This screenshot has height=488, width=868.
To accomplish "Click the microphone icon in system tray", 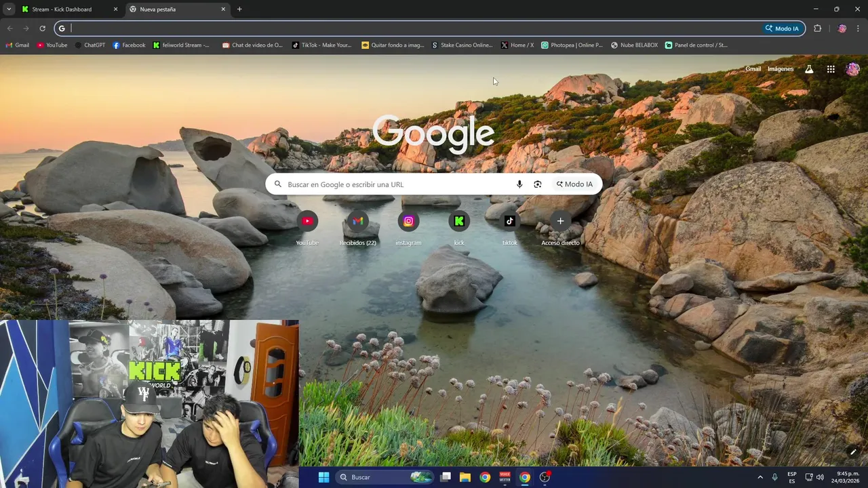I will tap(774, 477).
